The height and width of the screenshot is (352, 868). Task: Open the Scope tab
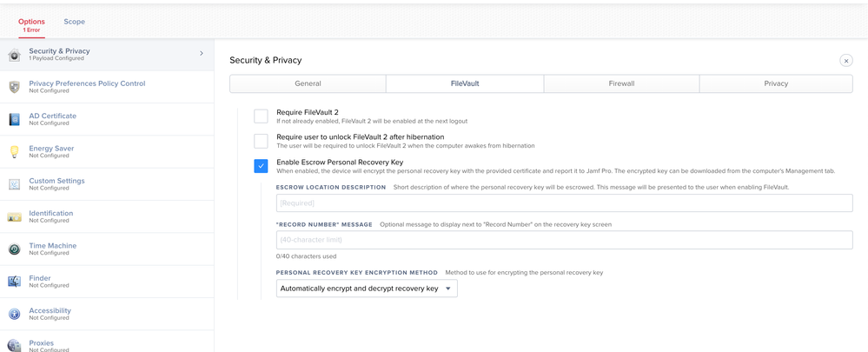pyautogui.click(x=74, y=22)
